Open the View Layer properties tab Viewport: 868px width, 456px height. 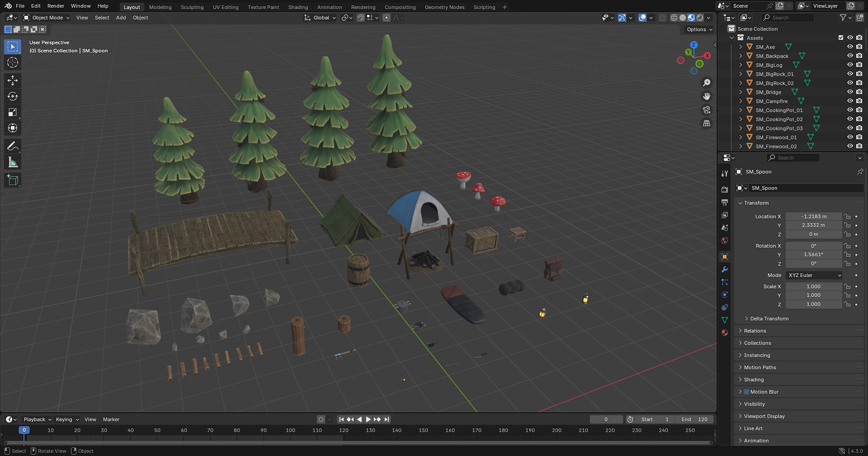point(724,215)
